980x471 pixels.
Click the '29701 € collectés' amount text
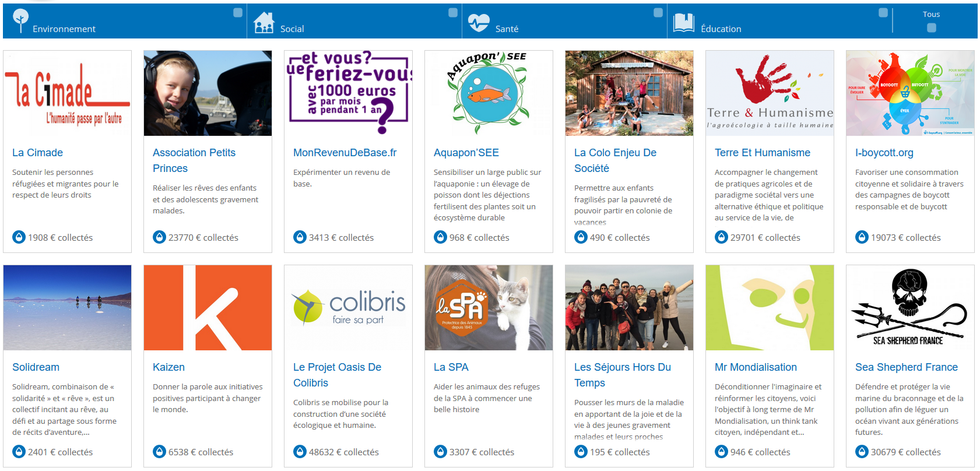pos(765,238)
